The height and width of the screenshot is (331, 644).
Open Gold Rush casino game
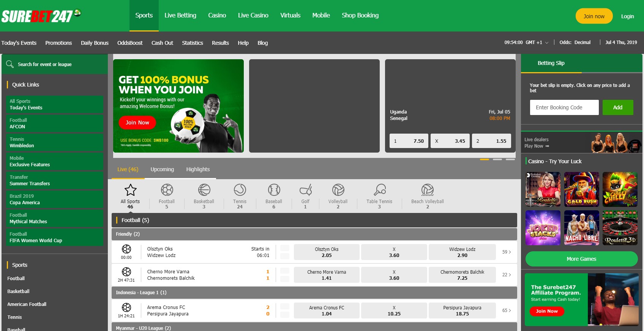(x=581, y=189)
